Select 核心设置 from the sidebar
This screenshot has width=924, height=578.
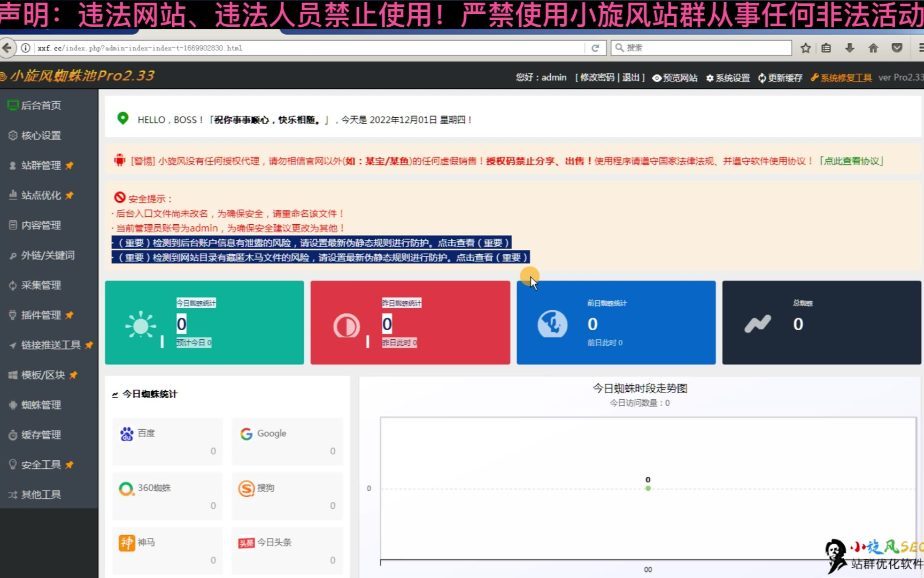pos(41,135)
